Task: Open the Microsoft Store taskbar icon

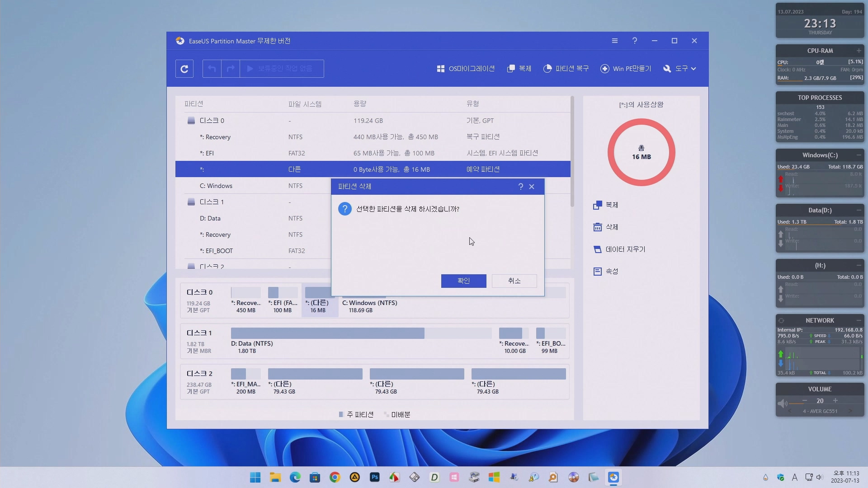Action: coord(315,478)
